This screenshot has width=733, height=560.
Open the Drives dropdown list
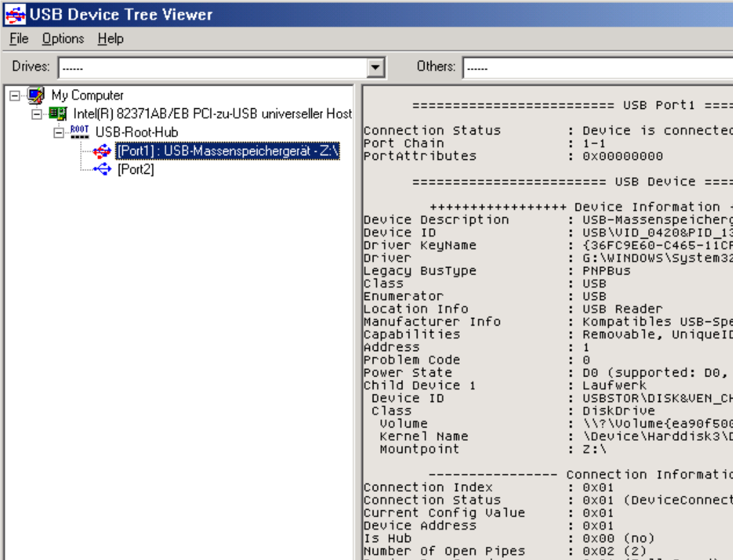(x=373, y=67)
